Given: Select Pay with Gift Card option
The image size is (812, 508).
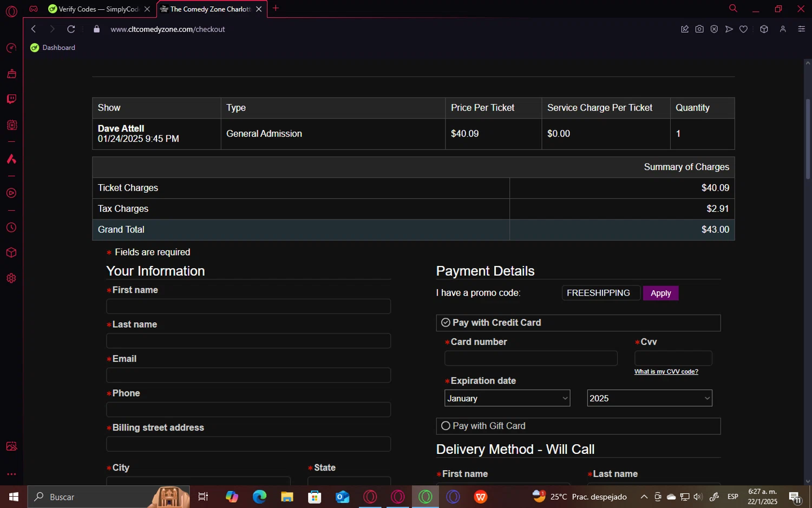Looking at the screenshot, I should click(578, 426).
